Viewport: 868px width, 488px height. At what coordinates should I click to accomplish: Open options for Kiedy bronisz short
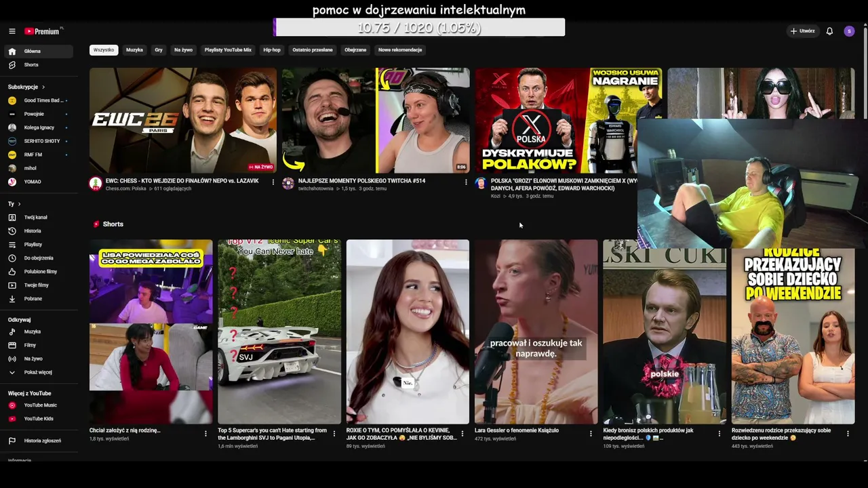pos(719,434)
